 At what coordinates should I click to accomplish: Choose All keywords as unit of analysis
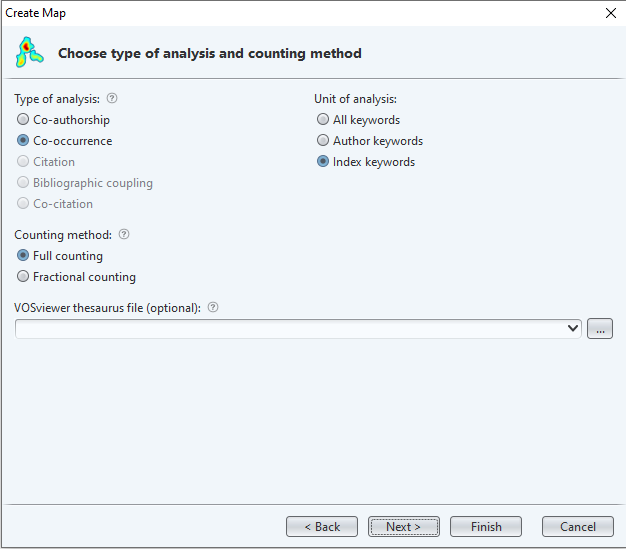point(323,120)
